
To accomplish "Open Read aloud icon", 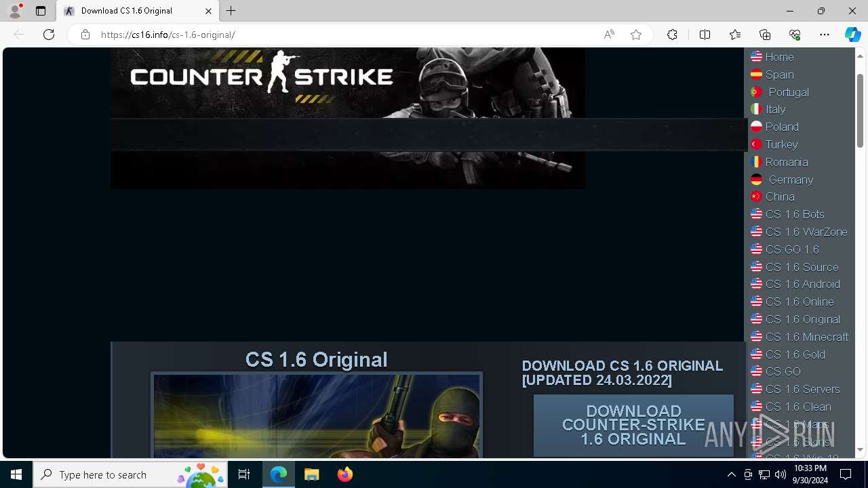I will [x=609, y=35].
